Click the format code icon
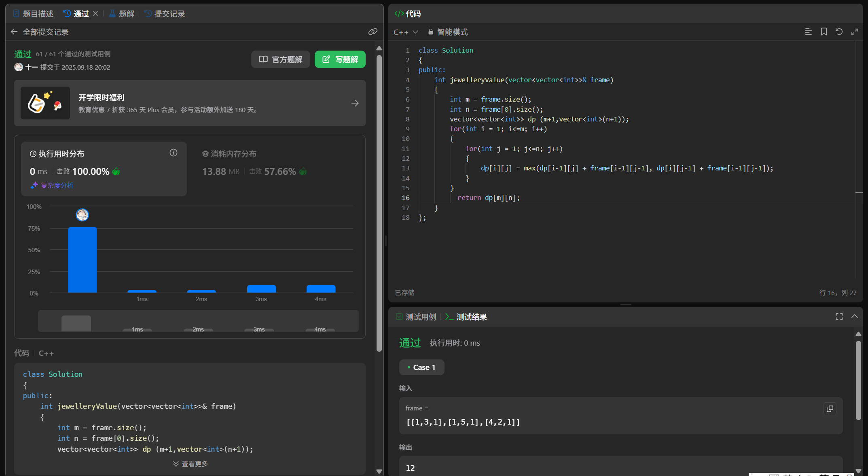This screenshot has width=868, height=476. coord(808,32)
